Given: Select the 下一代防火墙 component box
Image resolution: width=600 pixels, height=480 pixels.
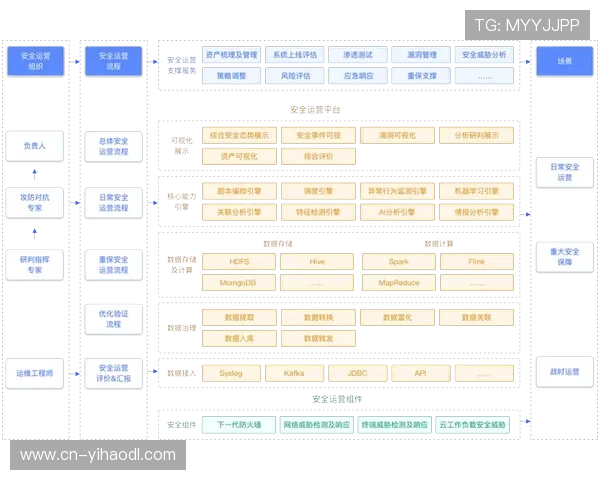Looking at the screenshot, I should 238,425.
